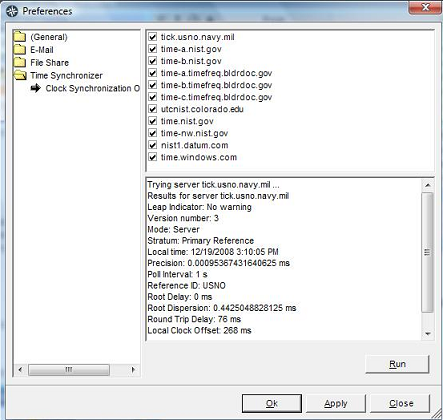Click the tree panel left scroll arrow
The height and width of the screenshot is (420, 443).
[20, 369]
